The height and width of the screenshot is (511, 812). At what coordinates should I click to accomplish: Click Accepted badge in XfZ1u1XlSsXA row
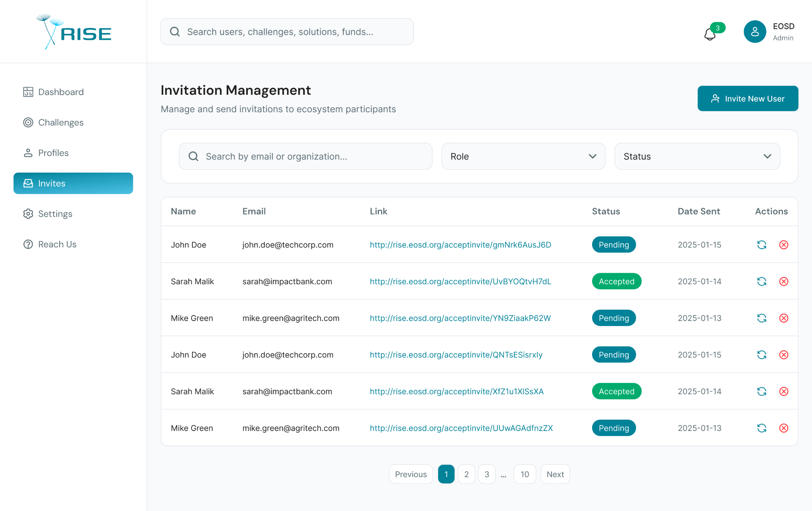617,391
